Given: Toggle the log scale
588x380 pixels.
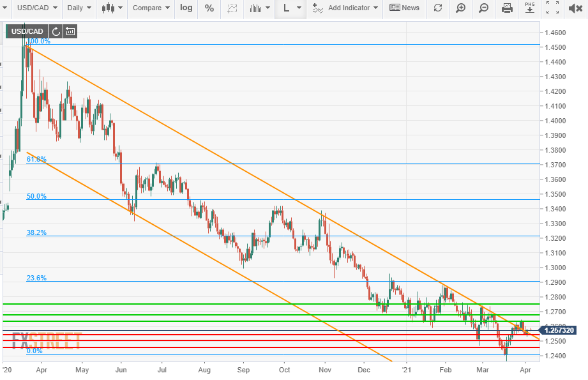Looking at the screenshot, I should click(186, 8).
